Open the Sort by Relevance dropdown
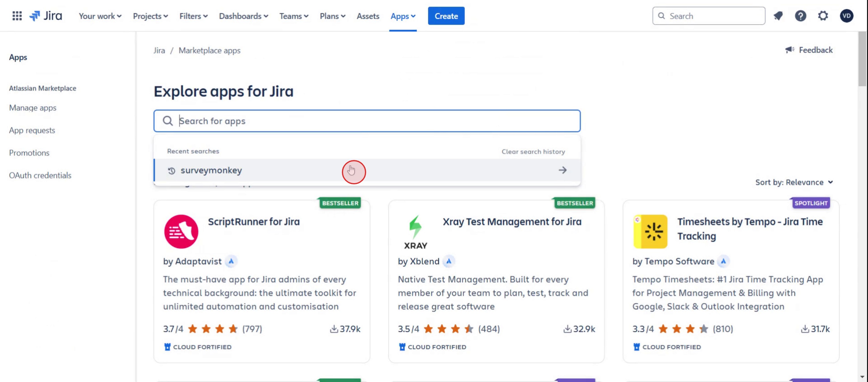868x382 pixels. tap(794, 182)
